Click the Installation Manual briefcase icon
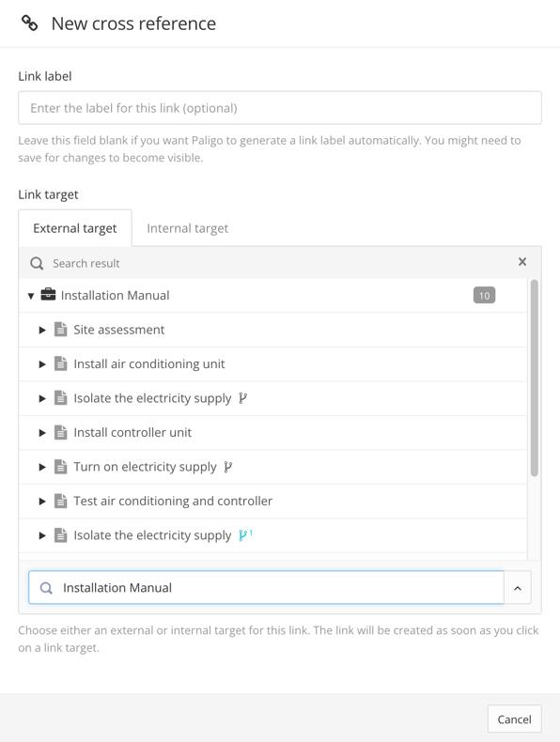This screenshot has height=742, width=560. 48,294
